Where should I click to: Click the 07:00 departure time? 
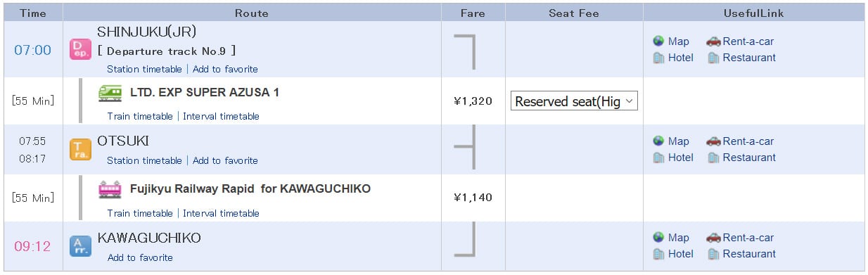[33, 50]
